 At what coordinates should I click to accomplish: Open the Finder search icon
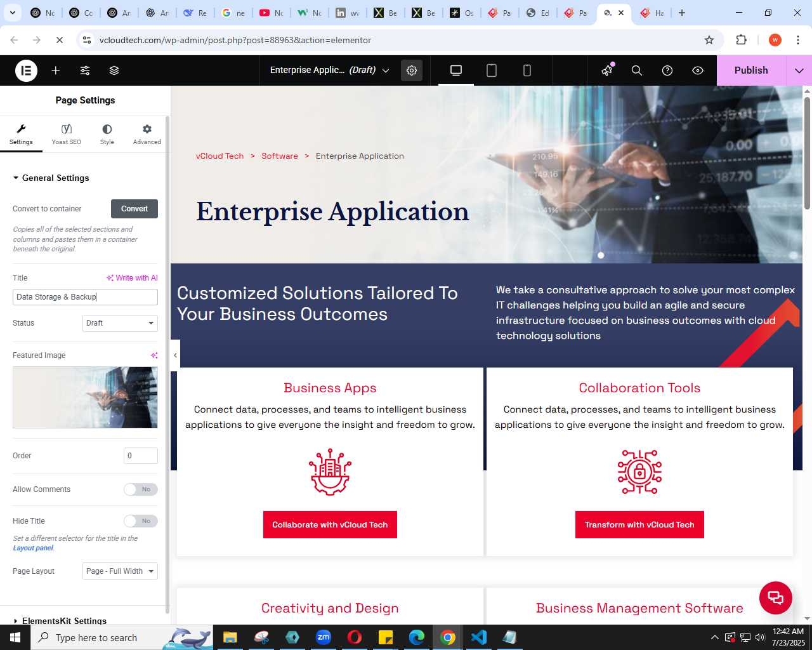click(637, 70)
